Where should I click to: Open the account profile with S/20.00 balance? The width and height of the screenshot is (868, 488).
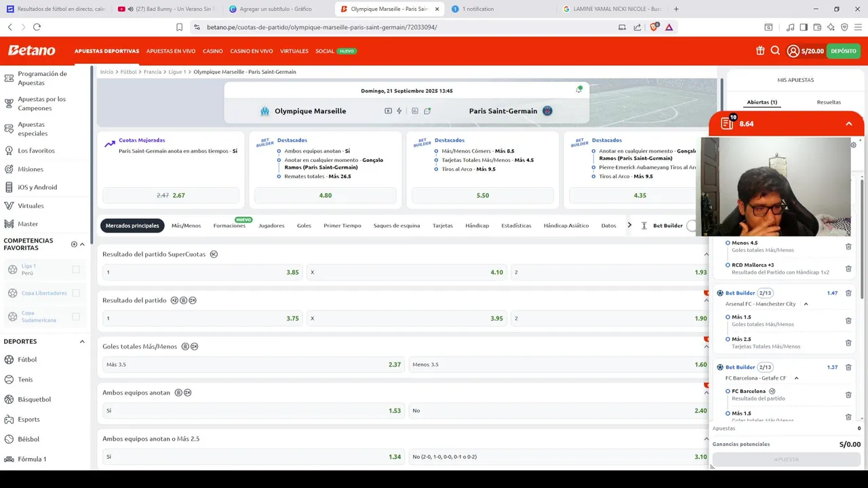pyautogui.click(x=805, y=51)
